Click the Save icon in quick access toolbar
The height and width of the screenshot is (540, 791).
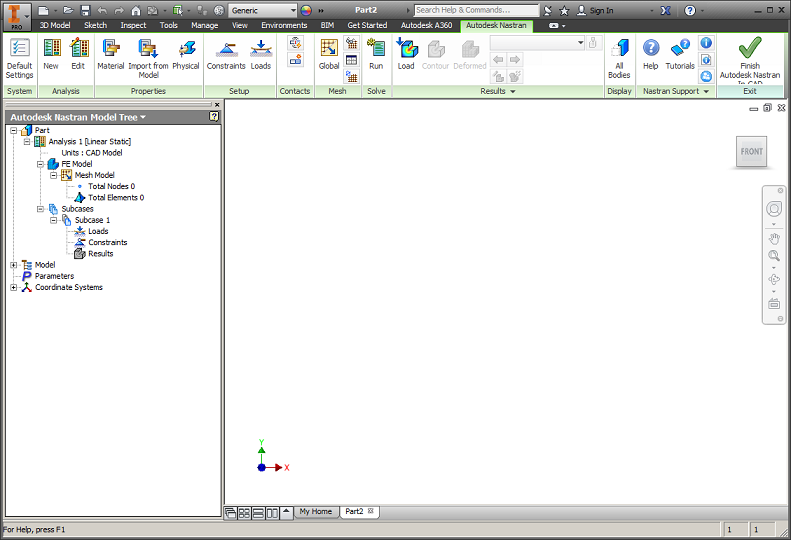click(x=85, y=10)
